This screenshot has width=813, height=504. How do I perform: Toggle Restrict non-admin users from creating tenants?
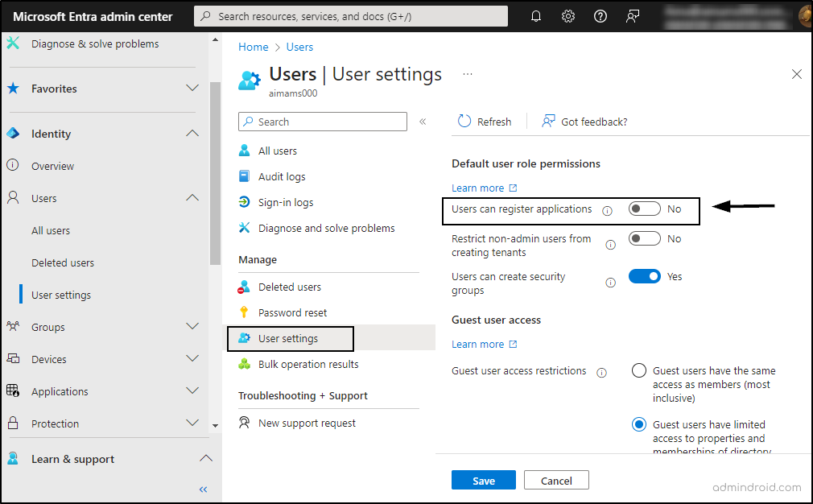coord(644,239)
